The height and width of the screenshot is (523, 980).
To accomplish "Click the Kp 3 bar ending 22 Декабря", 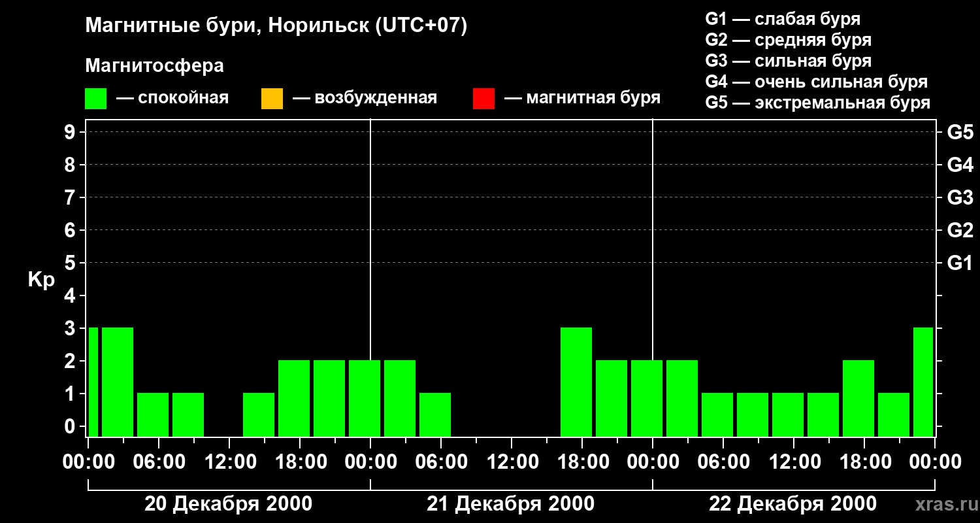I will 923,382.
